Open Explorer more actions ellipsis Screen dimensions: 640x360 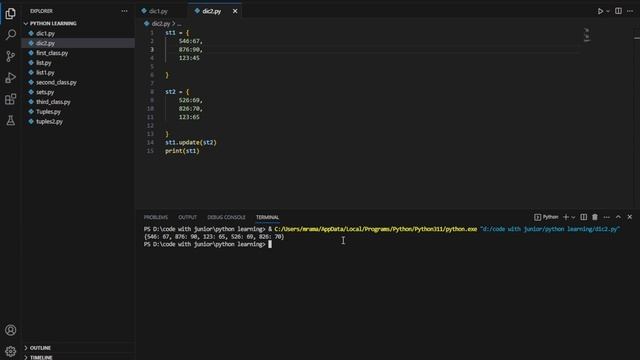coord(124,11)
